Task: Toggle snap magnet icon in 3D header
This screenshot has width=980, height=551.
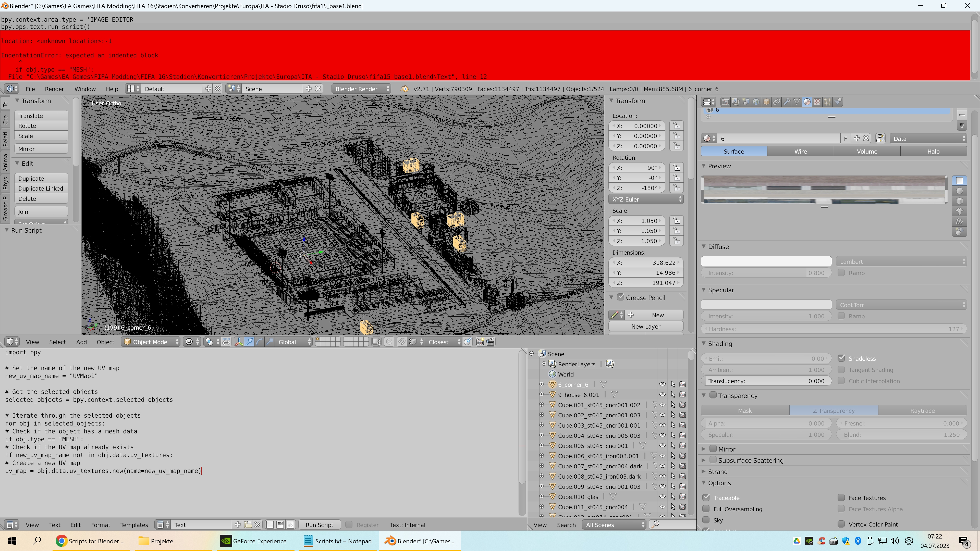Action: click(x=402, y=342)
